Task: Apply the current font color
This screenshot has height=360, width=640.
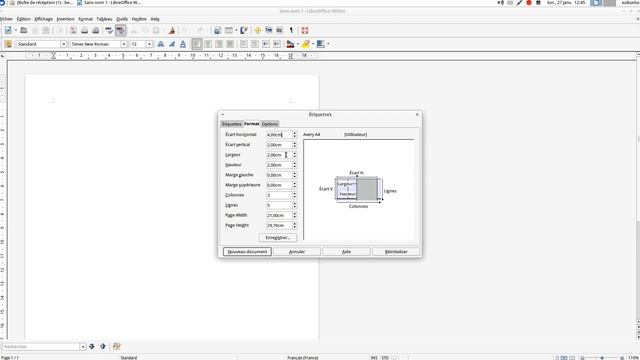Action: tap(290, 44)
